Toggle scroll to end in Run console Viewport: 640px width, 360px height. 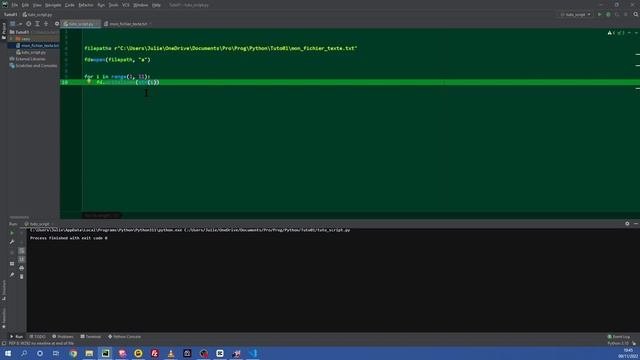[22, 259]
